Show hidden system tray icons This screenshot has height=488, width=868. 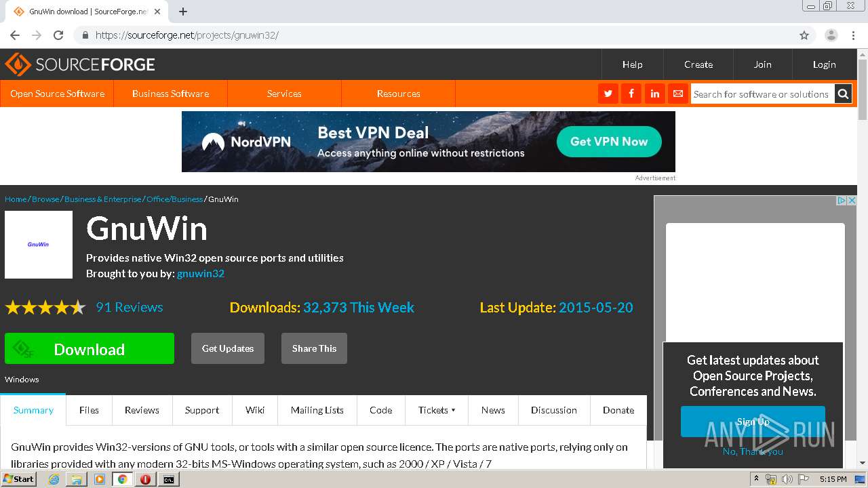click(x=757, y=479)
